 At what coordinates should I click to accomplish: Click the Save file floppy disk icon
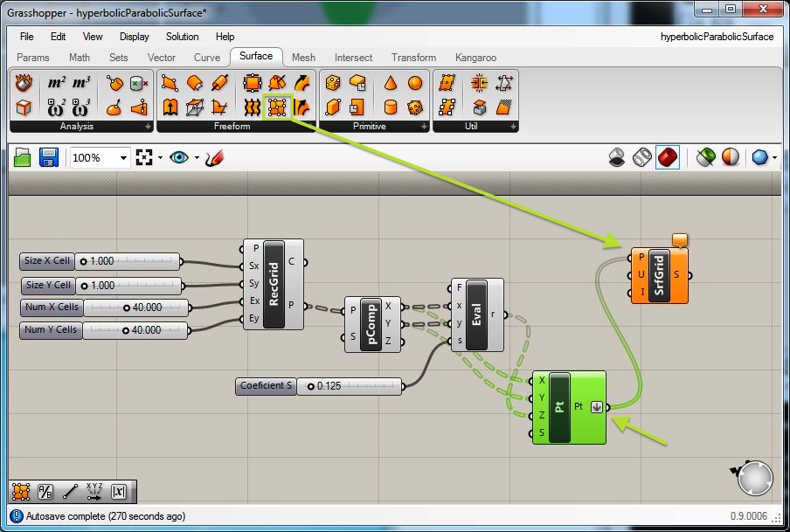[x=49, y=158]
